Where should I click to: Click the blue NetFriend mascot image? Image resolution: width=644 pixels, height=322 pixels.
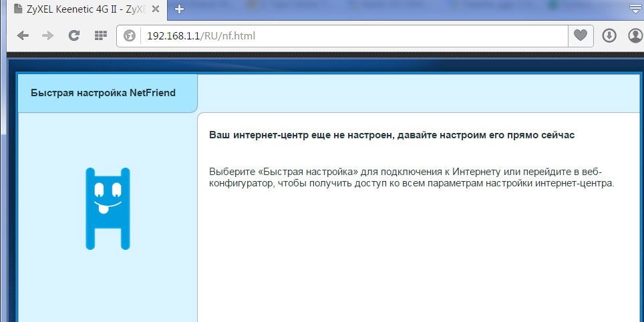pos(108,208)
